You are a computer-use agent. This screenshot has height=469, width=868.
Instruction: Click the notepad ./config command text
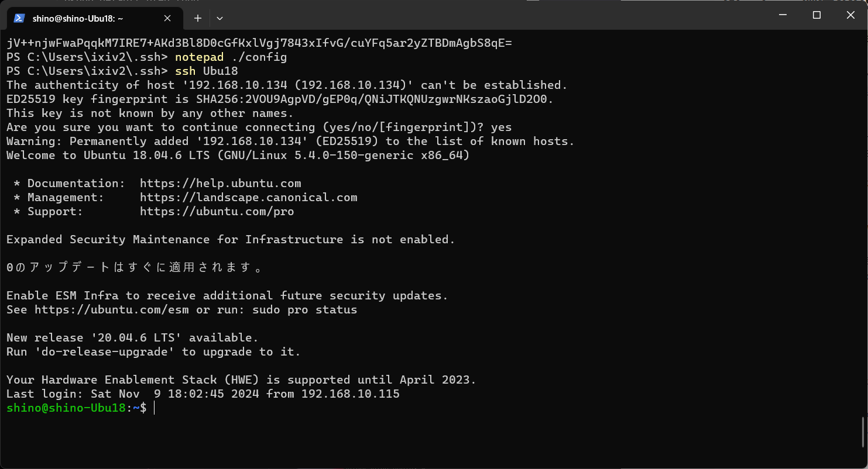(231, 57)
